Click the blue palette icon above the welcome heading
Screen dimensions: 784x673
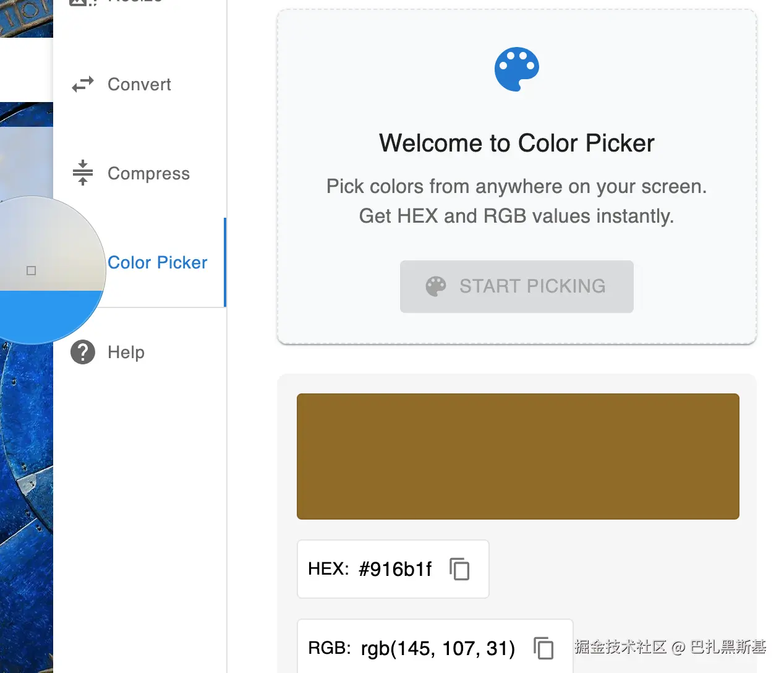tap(517, 69)
